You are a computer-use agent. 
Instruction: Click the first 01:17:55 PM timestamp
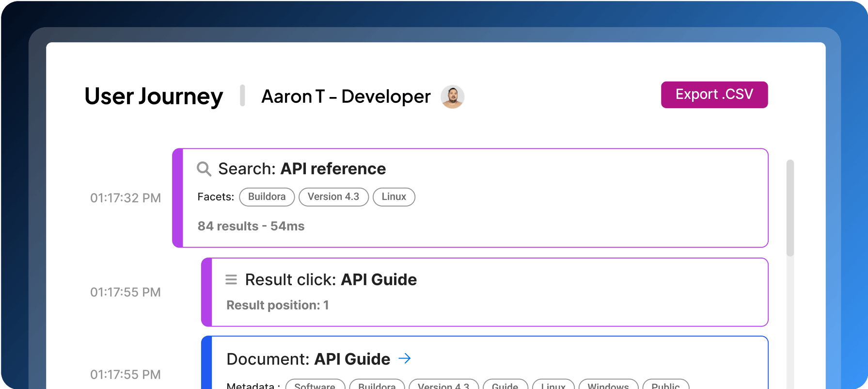coord(126,292)
